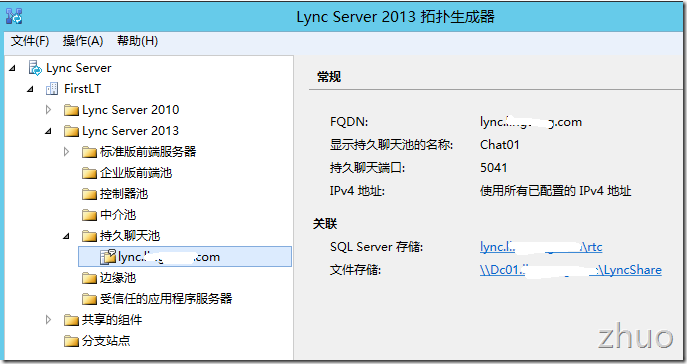
Task: Select 中介池 in tree
Action: click(x=118, y=215)
